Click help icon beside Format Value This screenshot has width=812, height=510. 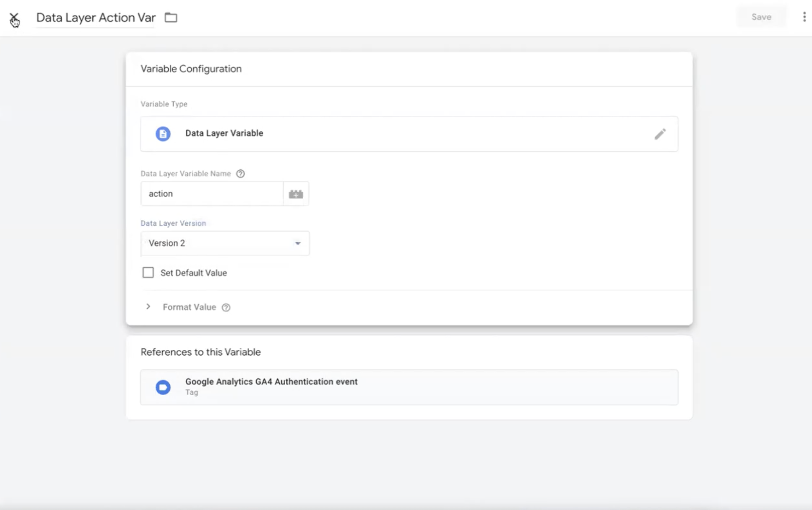click(226, 307)
